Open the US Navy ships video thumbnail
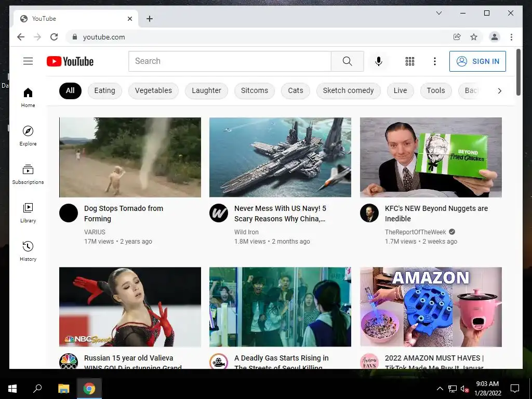 [280, 157]
